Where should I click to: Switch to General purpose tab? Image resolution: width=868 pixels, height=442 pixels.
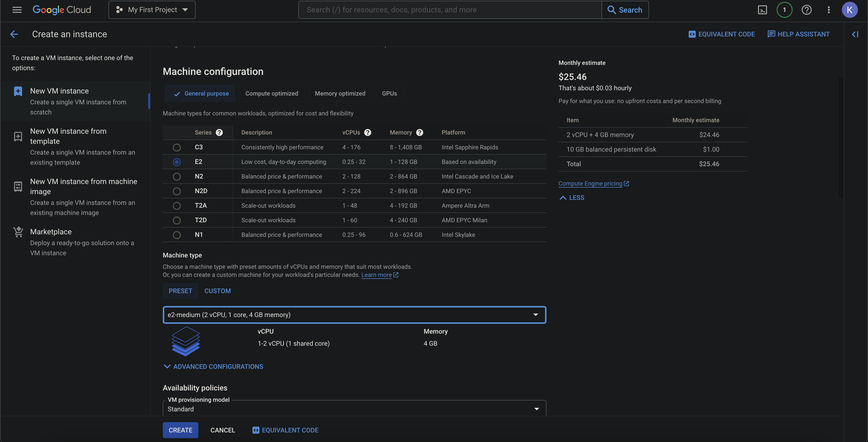coord(200,94)
